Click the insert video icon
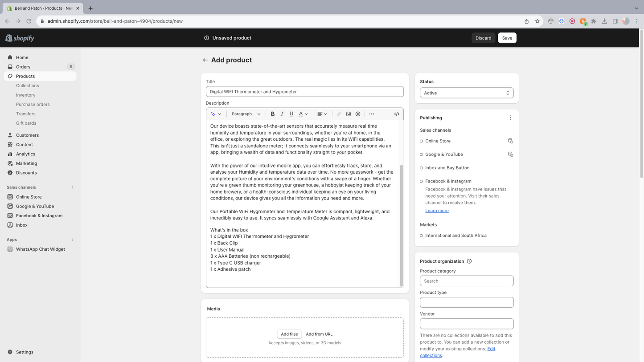The width and height of the screenshot is (644, 362). pos(358,114)
